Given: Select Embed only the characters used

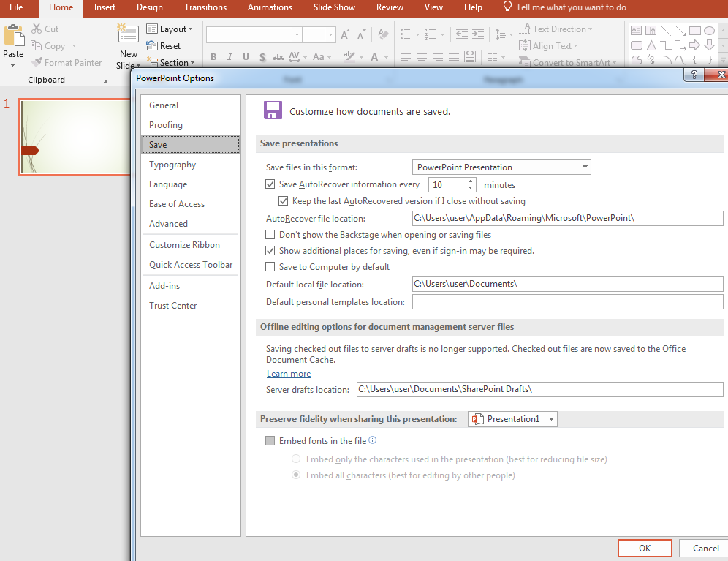Looking at the screenshot, I should pos(296,459).
